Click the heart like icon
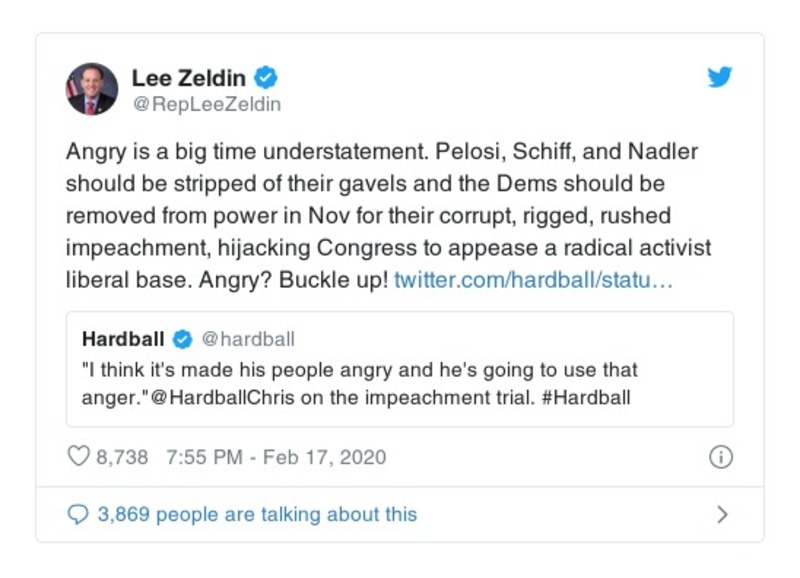 [x=78, y=457]
